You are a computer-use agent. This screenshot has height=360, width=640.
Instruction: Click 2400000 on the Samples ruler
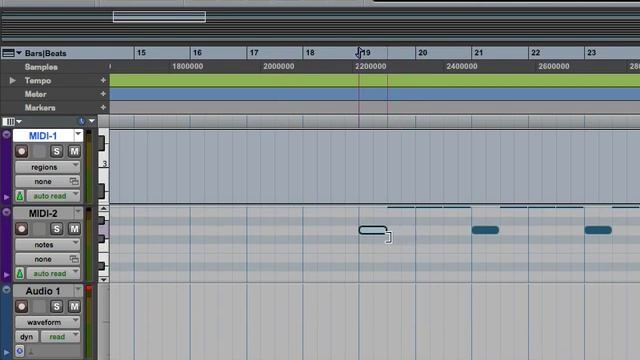coord(462,66)
